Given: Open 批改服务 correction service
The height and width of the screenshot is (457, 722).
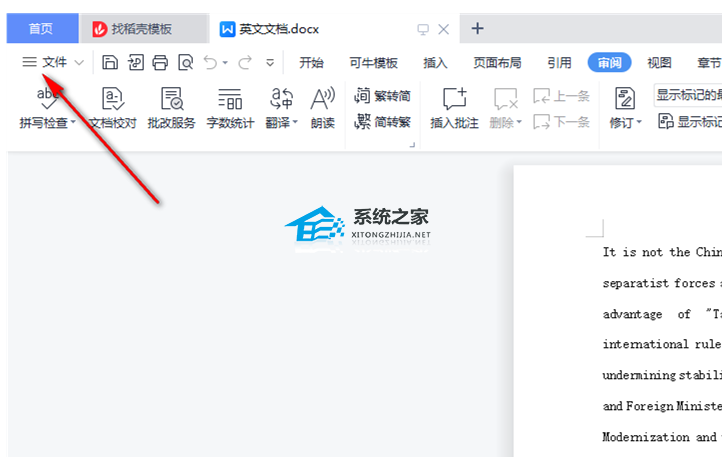Looking at the screenshot, I should click(172, 107).
